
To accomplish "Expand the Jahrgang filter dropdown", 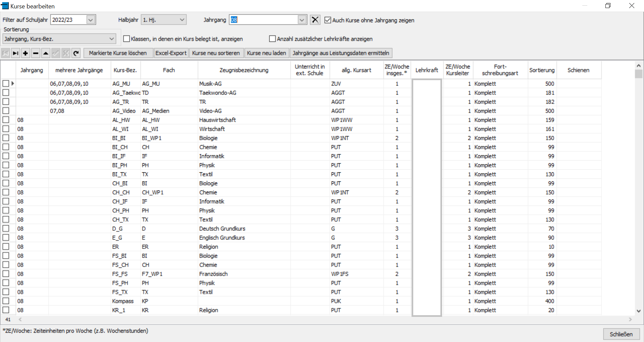I will tap(302, 20).
